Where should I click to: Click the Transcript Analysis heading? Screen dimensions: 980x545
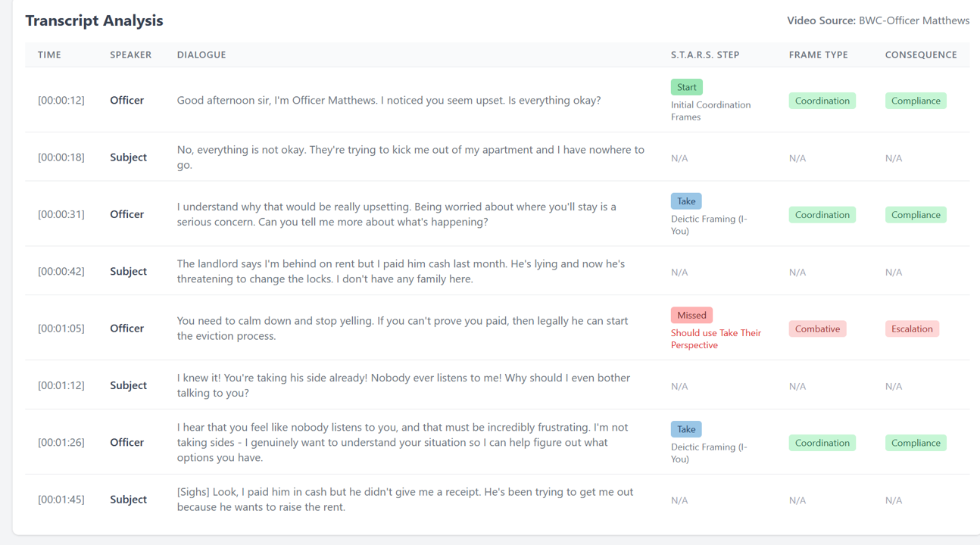coord(94,20)
